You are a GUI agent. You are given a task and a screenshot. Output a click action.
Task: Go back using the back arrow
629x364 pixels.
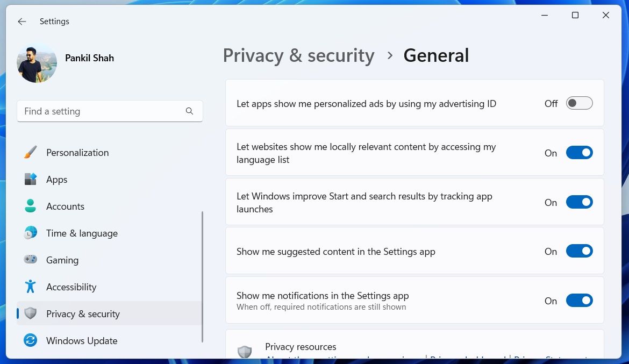tap(22, 22)
